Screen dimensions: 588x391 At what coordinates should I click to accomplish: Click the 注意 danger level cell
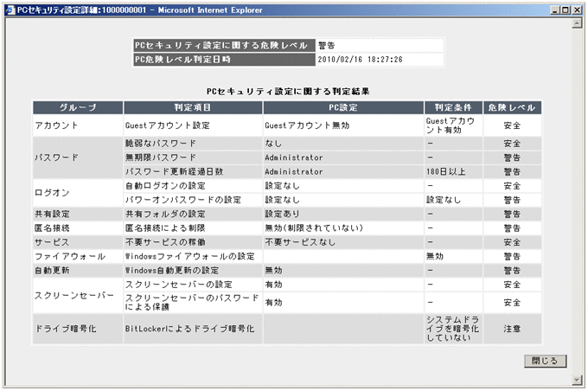pyautogui.click(x=512, y=329)
